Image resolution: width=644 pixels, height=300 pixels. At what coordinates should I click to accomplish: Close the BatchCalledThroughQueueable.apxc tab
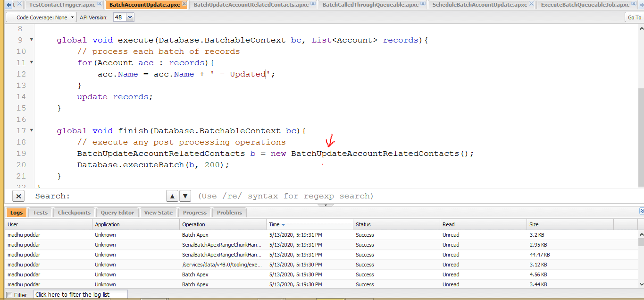422,4
